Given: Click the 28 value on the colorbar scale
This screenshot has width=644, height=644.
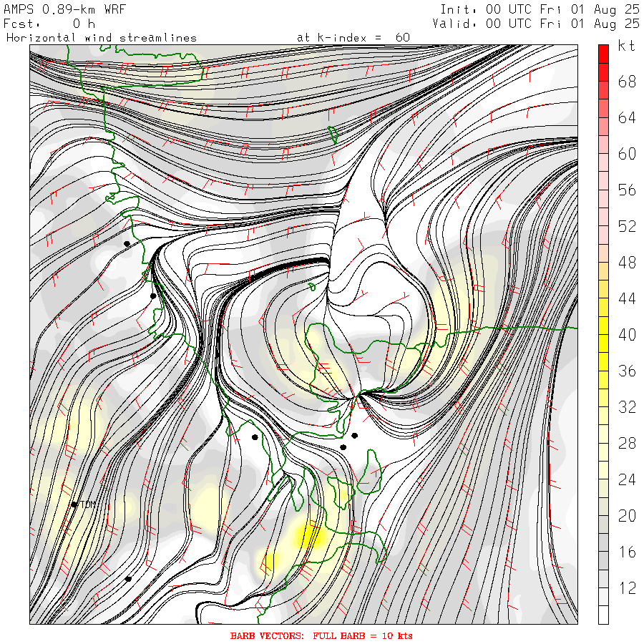Looking at the screenshot, I should pyautogui.click(x=627, y=443).
